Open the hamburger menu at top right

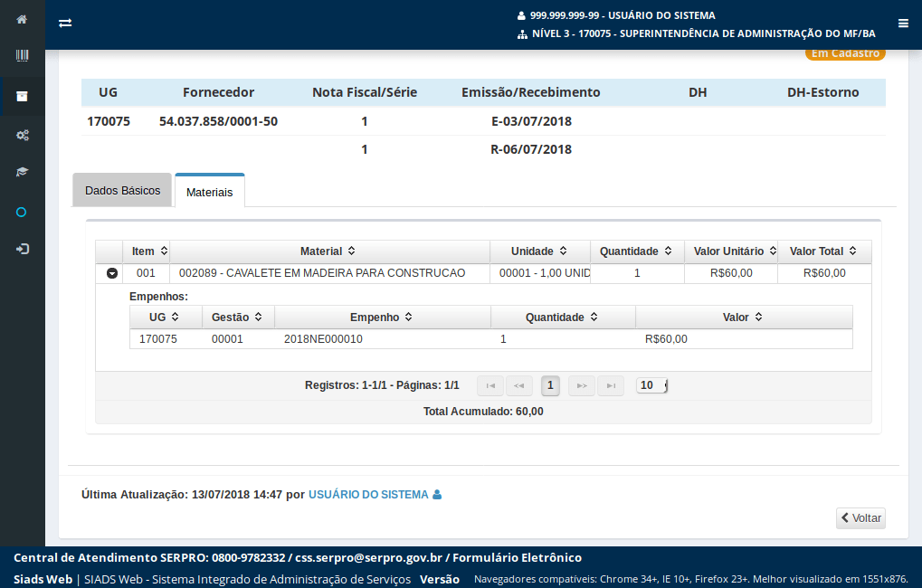[x=903, y=24]
